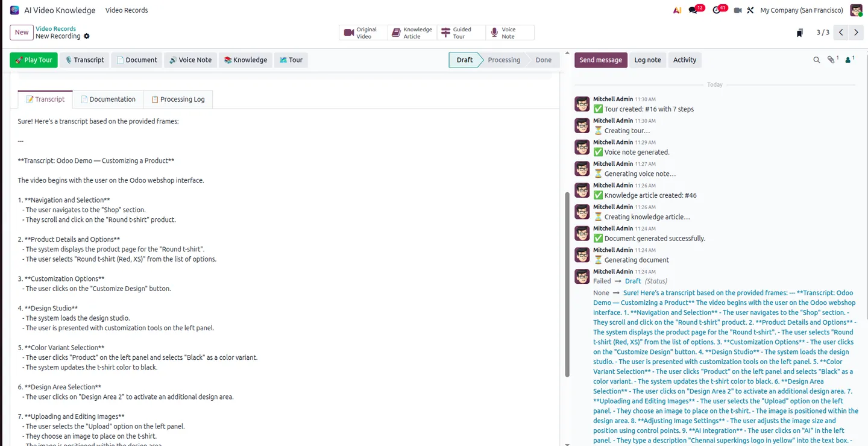Go to the next record arrow
This screenshot has height=446, width=868.
click(856, 33)
